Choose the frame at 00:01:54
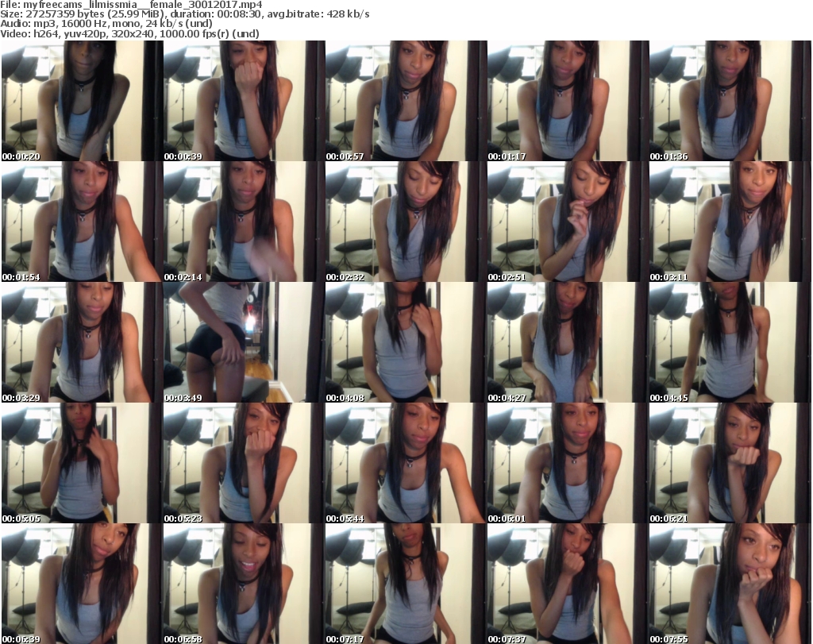 (x=82, y=222)
